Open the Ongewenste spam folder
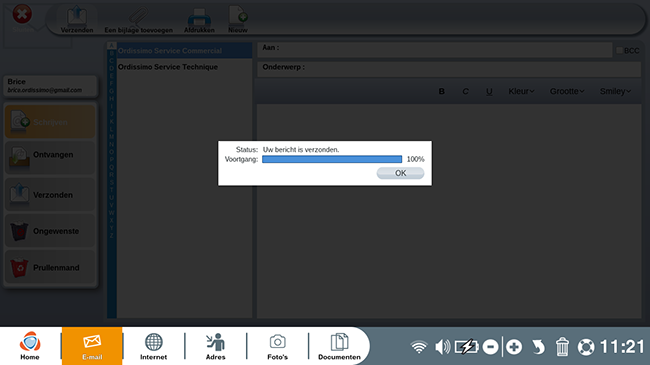Viewport: 650px width, 365px height. [x=50, y=231]
